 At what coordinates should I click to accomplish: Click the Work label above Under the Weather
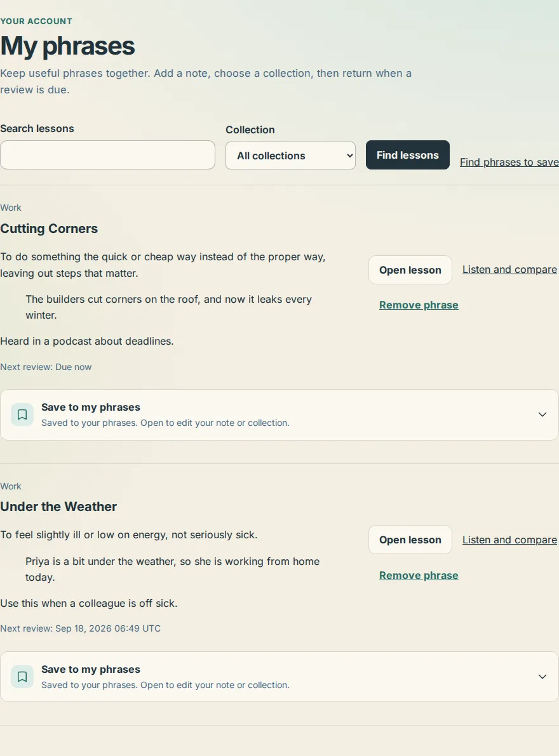pos(11,486)
